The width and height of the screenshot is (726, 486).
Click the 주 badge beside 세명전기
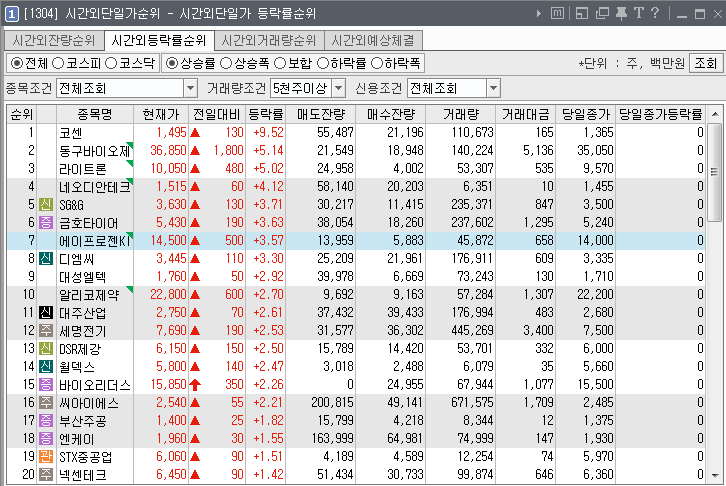[x=45, y=330]
